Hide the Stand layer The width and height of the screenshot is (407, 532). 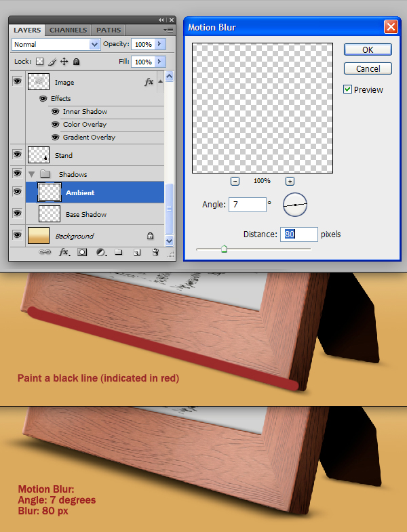point(18,155)
